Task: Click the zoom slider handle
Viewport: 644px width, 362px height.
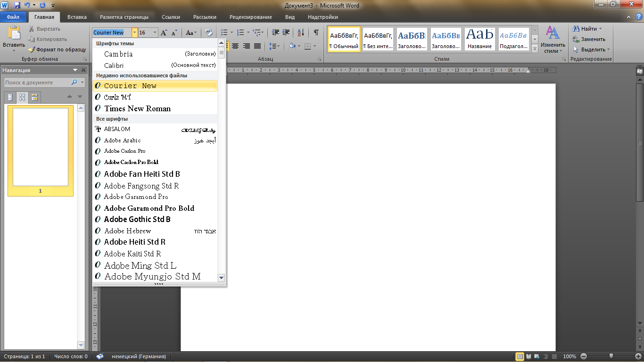Action: pyautogui.click(x=611, y=356)
